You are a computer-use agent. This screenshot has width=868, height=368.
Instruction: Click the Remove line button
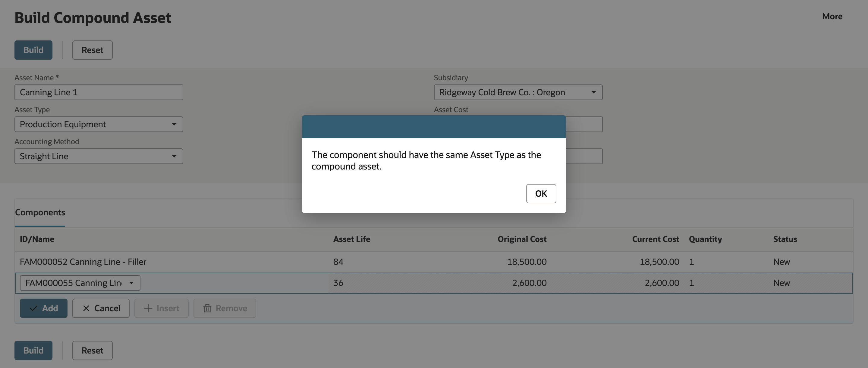pos(225,308)
